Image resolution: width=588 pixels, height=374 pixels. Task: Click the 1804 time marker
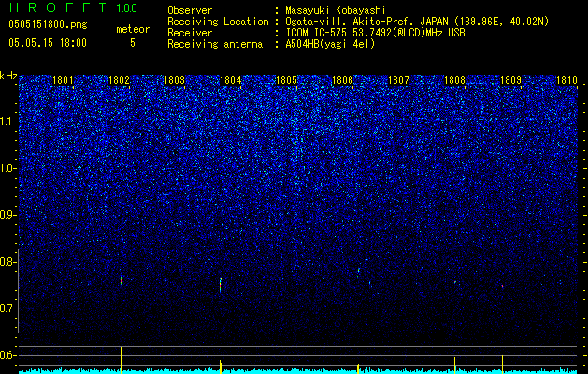coord(230,80)
